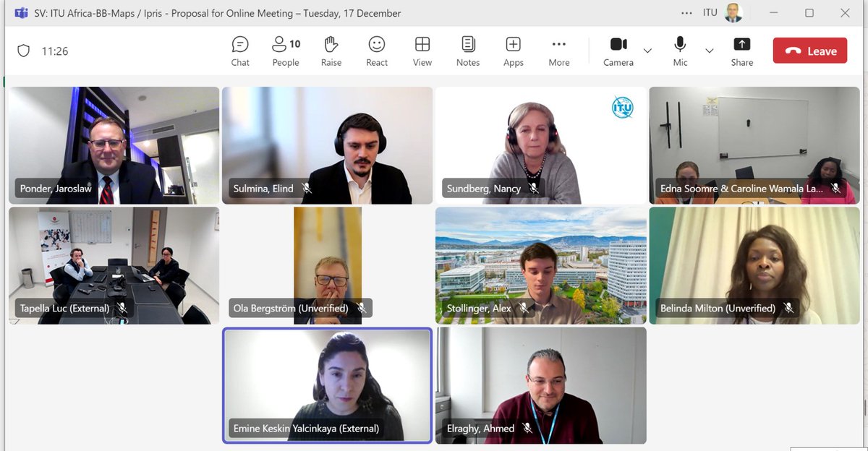Open the Chat panel
The height and width of the screenshot is (451, 868).
240,51
